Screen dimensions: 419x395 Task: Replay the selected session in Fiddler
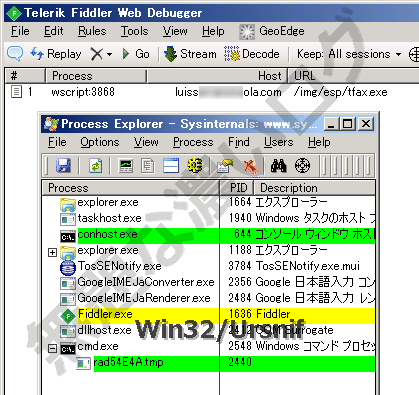click(x=56, y=54)
